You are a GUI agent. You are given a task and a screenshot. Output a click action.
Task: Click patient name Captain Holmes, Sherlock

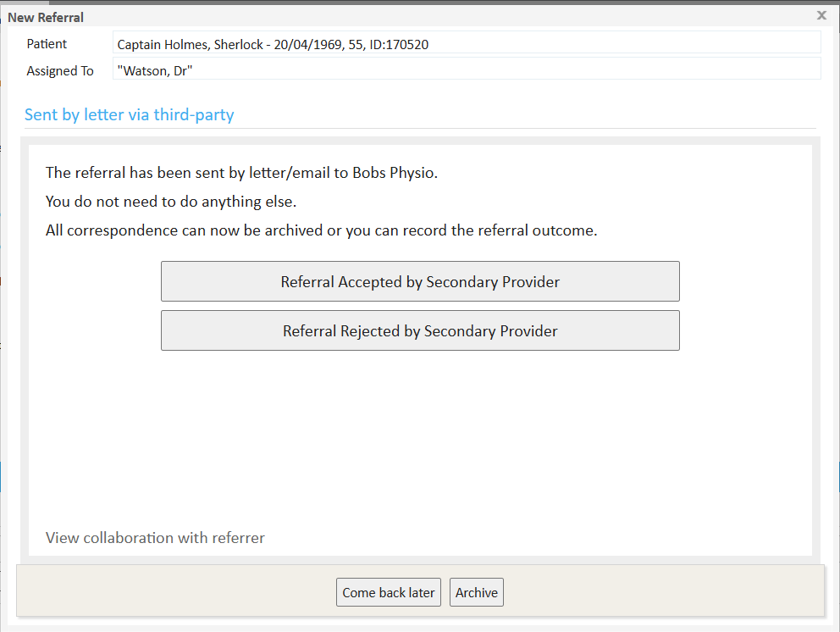coord(190,44)
